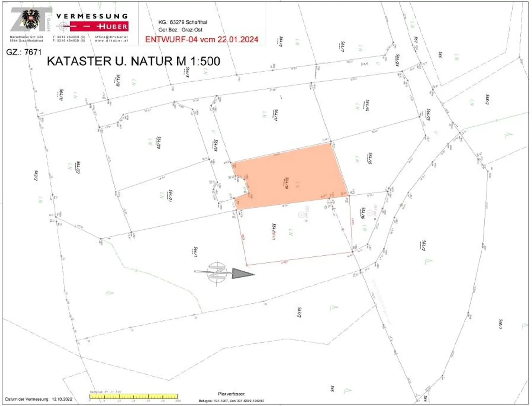
Task: Click the circled survey point below highlighted parcel
Action: 301,215
